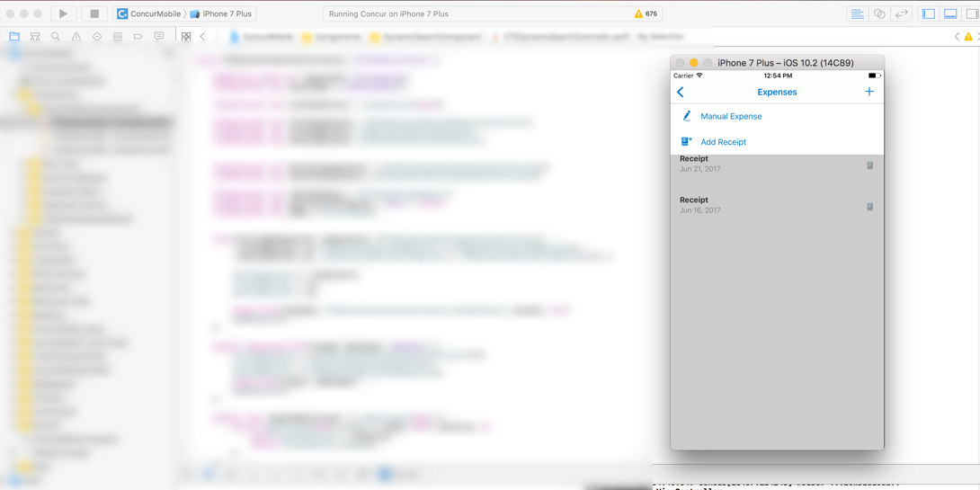Select Manual Expense in the simulator
Screen dimensions: 980x490
click(777, 116)
